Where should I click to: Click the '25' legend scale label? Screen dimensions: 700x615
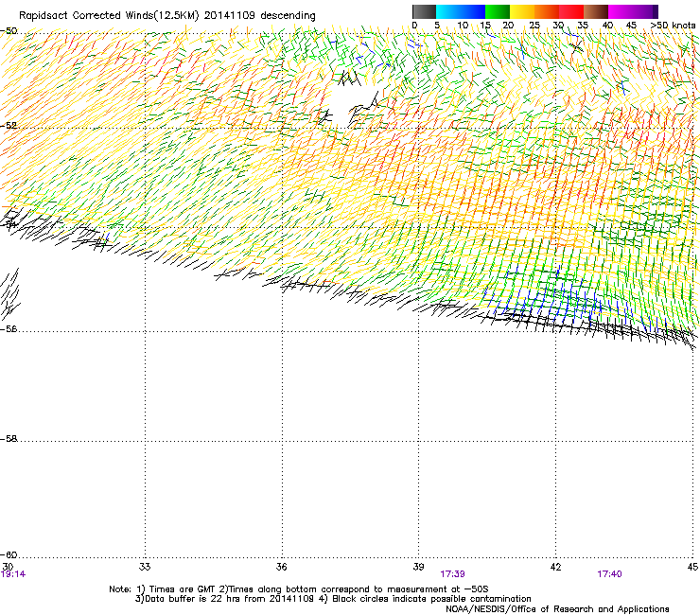coord(534,26)
